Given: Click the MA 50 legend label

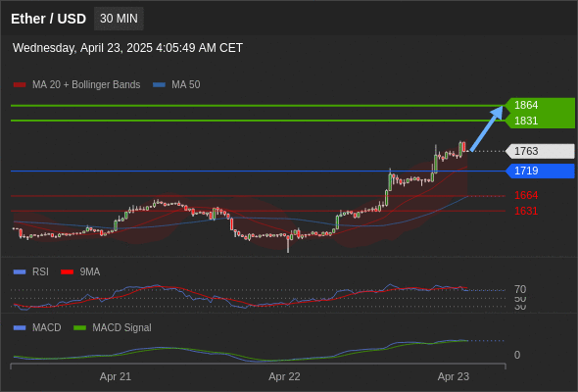Looking at the screenshot, I should 186,85.
